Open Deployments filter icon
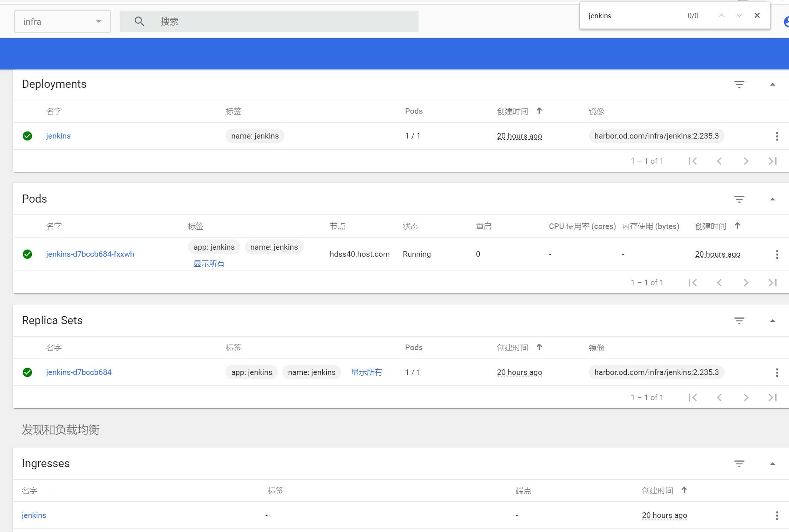The image size is (789, 532). pyautogui.click(x=739, y=84)
